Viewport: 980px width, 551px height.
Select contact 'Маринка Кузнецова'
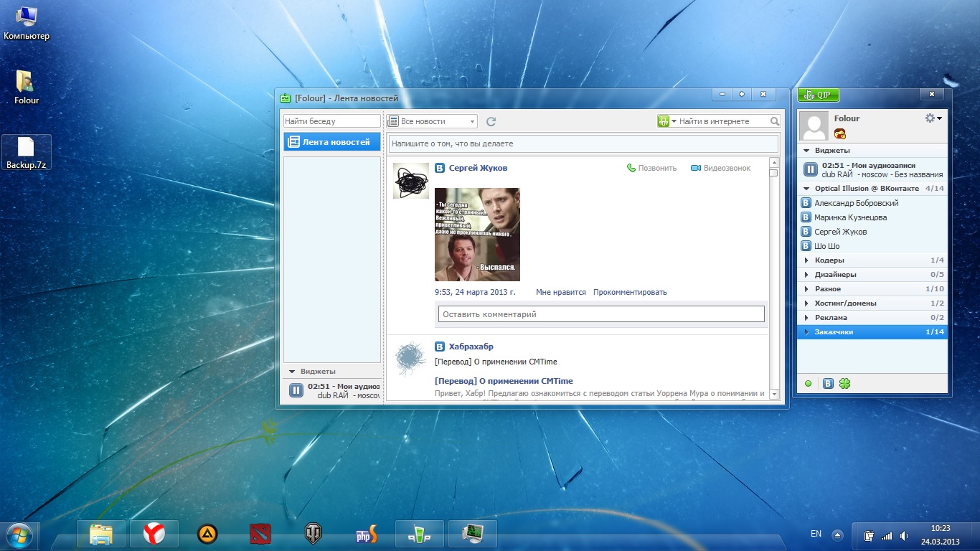850,217
